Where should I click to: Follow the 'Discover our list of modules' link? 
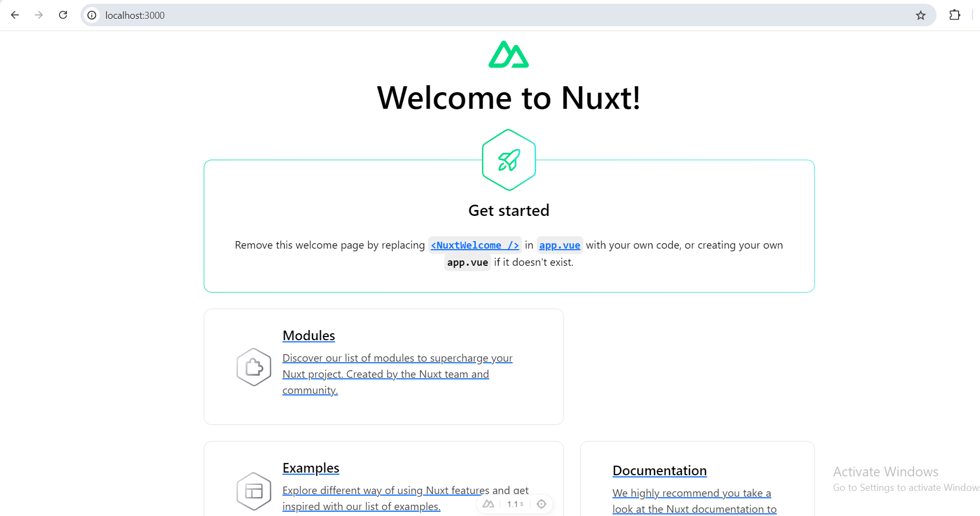click(x=397, y=373)
